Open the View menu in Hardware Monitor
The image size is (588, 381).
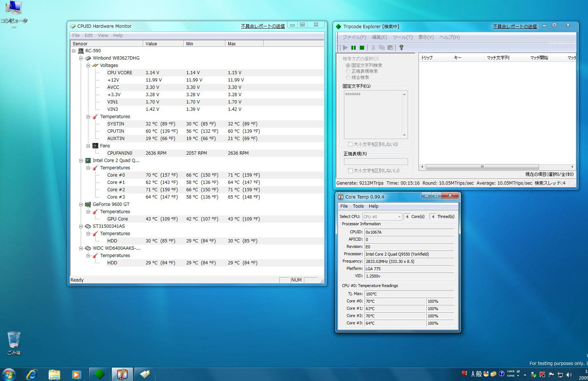coord(103,35)
